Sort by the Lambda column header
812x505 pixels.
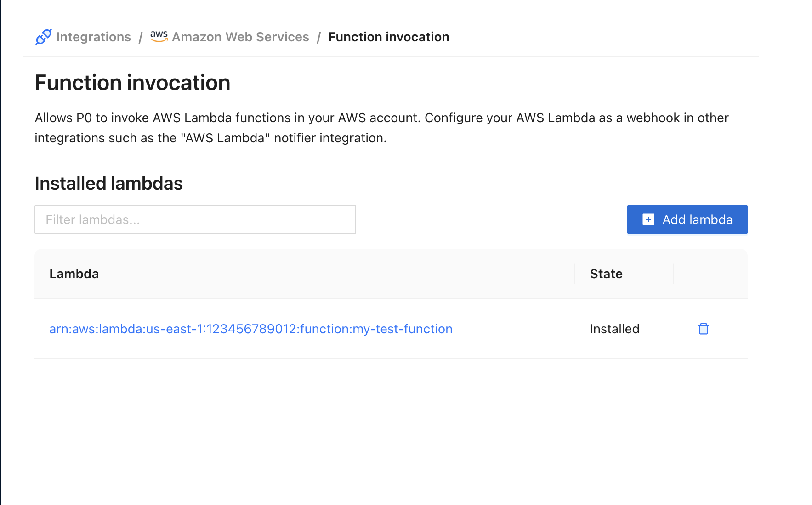point(74,274)
